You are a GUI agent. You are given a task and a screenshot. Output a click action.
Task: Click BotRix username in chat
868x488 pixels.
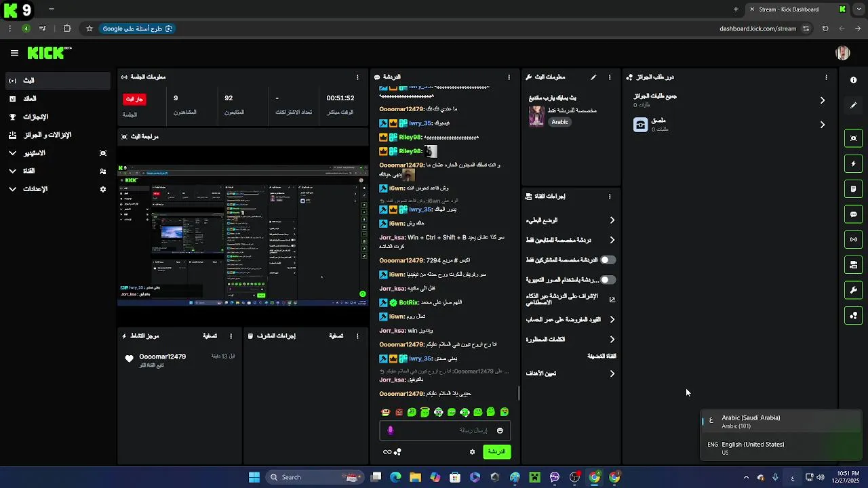[409, 302]
